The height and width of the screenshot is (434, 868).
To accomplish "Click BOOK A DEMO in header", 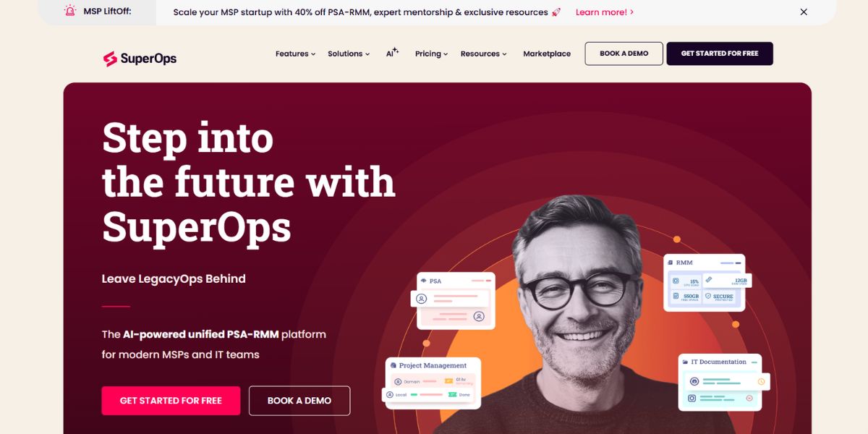I will [x=624, y=54].
